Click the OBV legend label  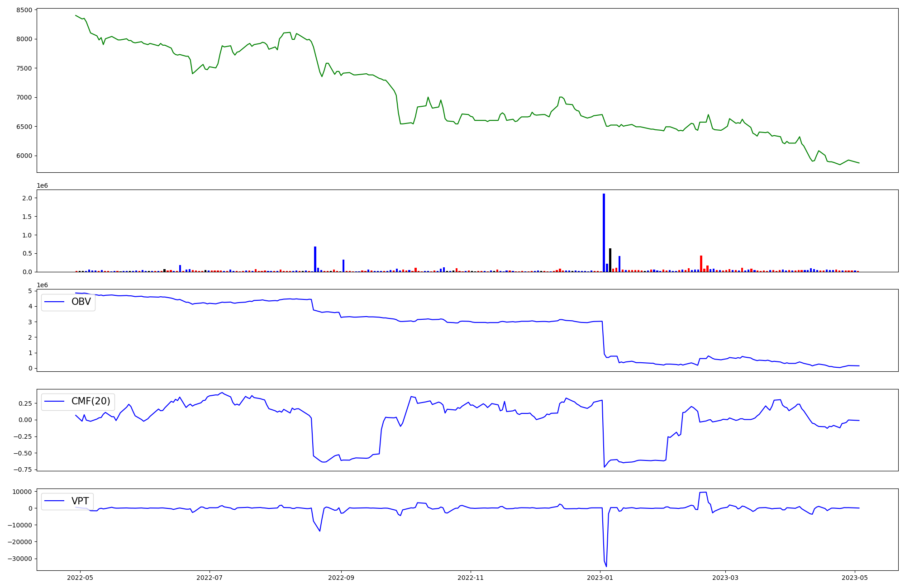[81, 302]
